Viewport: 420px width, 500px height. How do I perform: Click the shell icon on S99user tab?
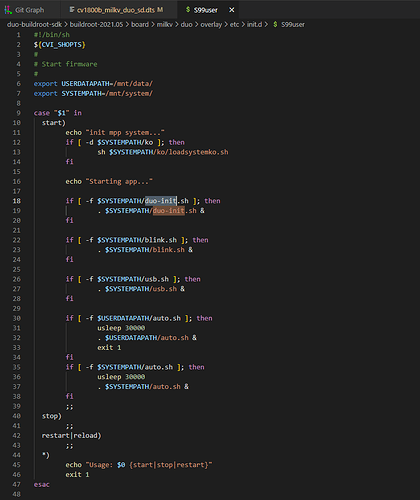(188, 10)
